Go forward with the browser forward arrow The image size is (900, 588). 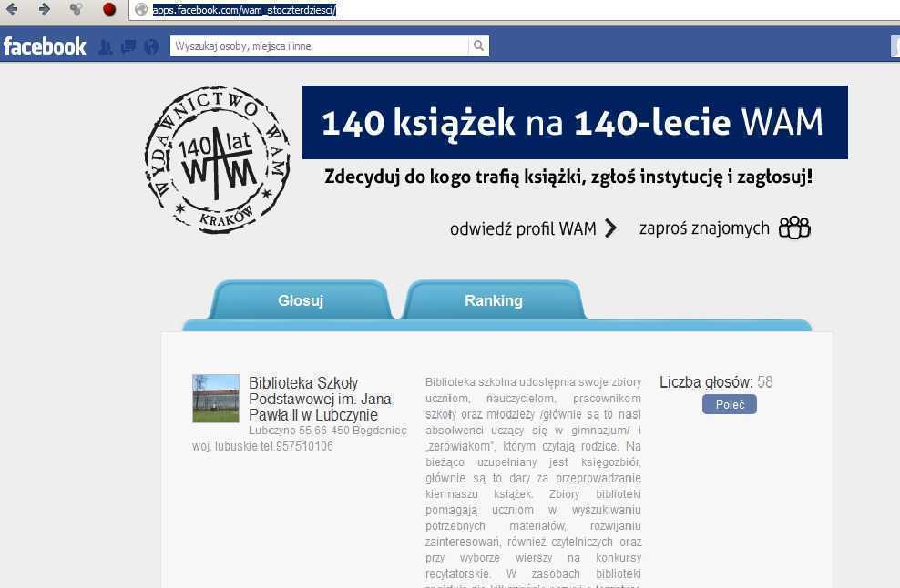44,9
